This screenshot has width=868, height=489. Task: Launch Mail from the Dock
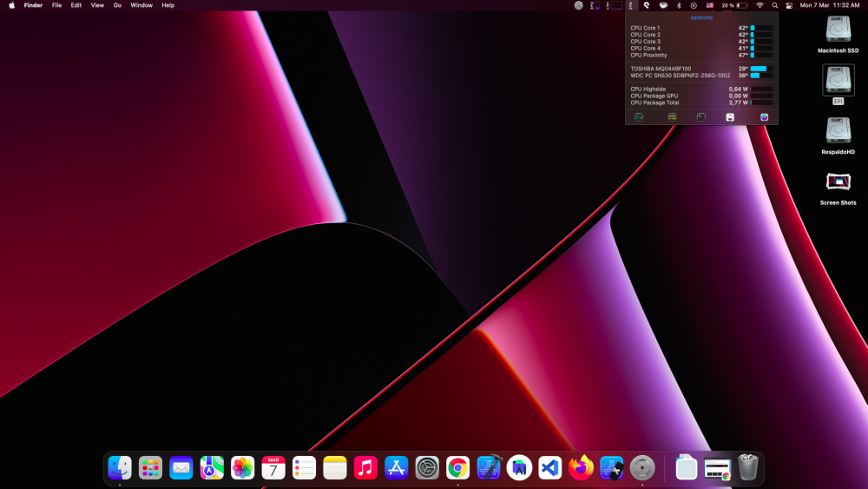pyautogui.click(x=181, y=468)
